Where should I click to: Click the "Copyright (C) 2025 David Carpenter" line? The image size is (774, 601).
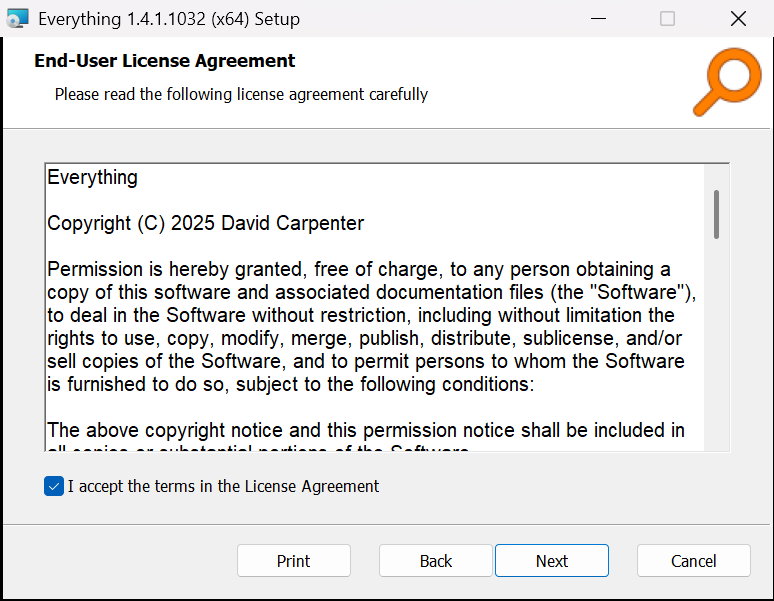205,224
